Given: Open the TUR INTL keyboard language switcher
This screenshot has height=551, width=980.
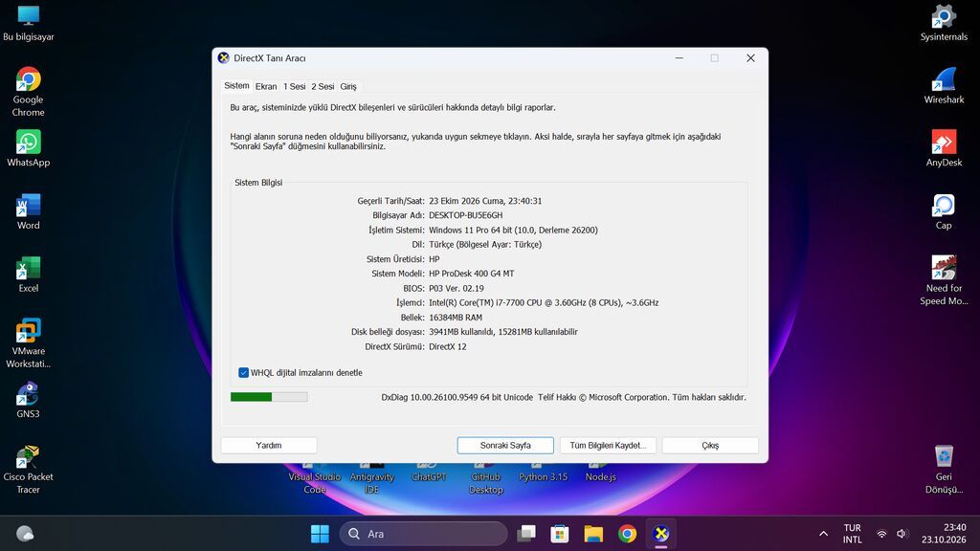Looking at the screenshot, I should 852,534.
